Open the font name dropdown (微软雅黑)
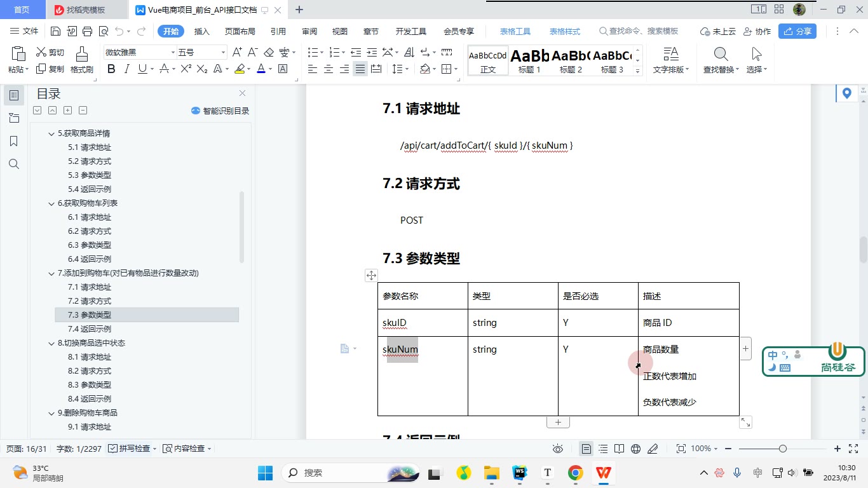Image resolution: width=868 pixels, height=488 pixels. tap(173, 52)
